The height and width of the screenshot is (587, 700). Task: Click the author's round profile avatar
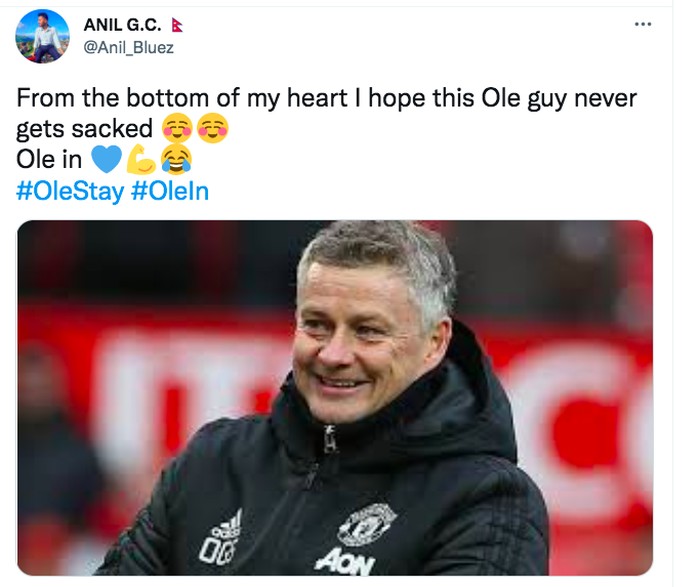43,37
